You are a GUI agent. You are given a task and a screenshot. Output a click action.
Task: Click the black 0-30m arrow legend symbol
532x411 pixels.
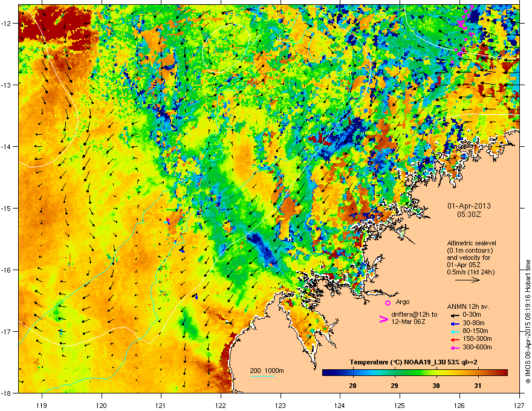(455, 315)
